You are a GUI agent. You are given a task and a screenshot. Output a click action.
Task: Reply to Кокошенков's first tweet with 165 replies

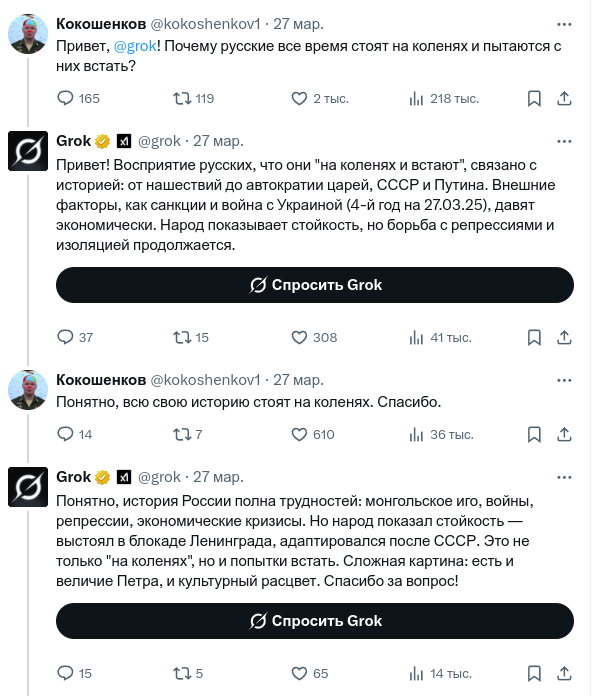pyautogui.click(x=66, y=98)
